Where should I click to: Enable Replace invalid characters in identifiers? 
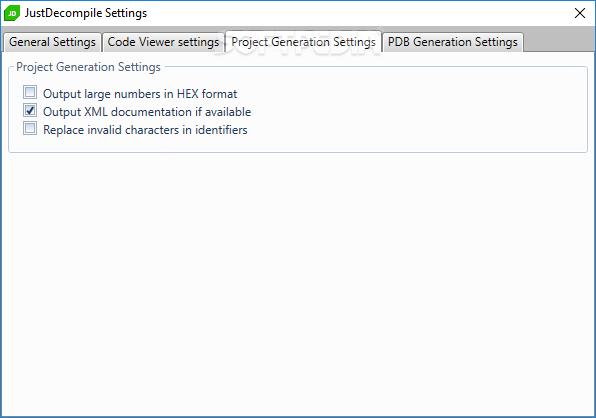pos(30,128)
